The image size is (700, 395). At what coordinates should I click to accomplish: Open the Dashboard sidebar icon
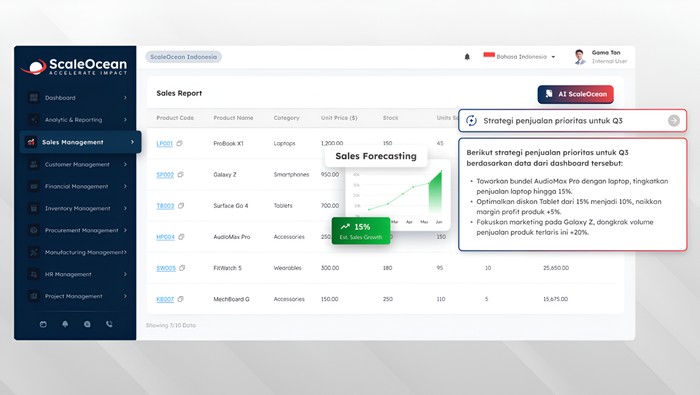click(33, 98)
